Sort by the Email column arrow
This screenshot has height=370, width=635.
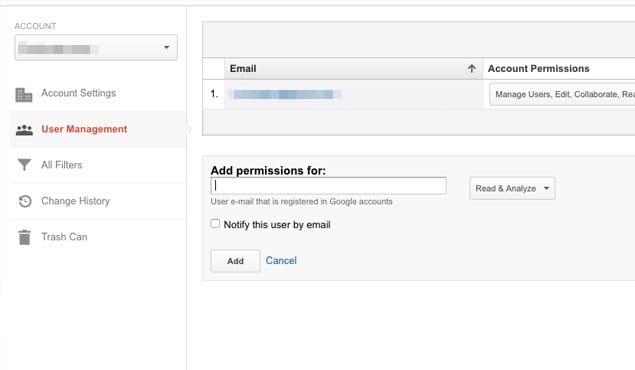tap(471, 69)
